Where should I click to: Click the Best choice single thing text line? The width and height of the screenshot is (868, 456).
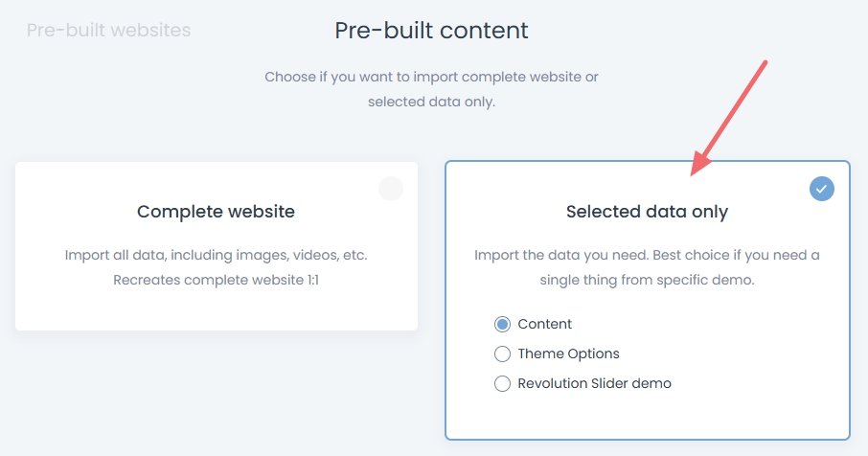[647, 281]
